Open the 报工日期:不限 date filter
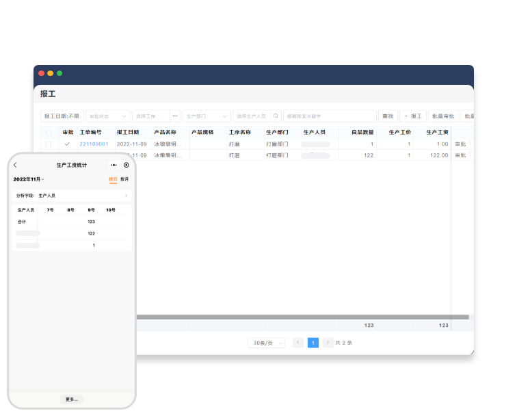Viewport: 517px width, 420px height. [62, 116]
